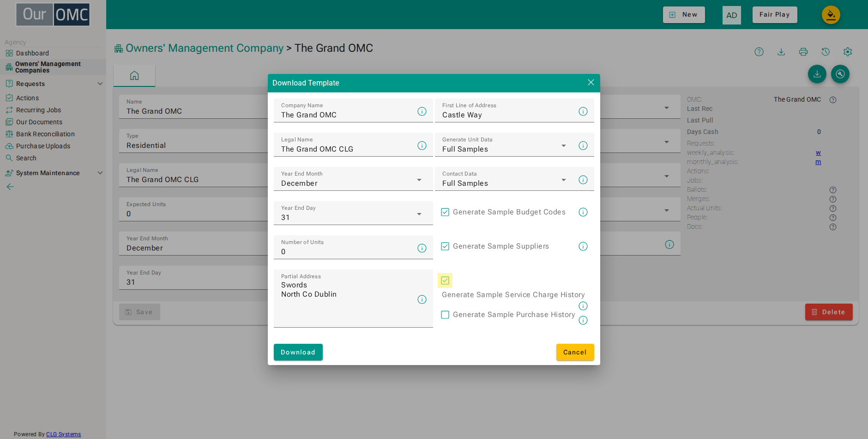
Task: Select the home tab
Action: (134, 76)
